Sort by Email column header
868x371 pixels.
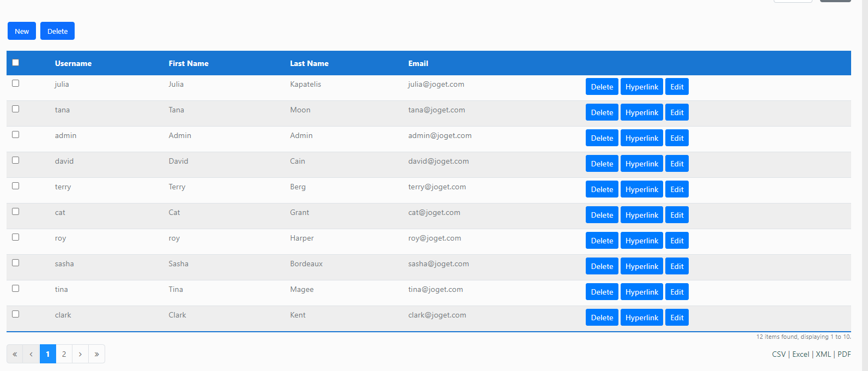418,63
